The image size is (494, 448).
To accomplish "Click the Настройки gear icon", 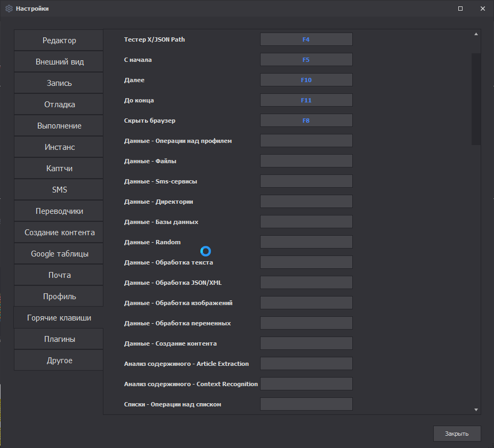I will click(9, 9).
